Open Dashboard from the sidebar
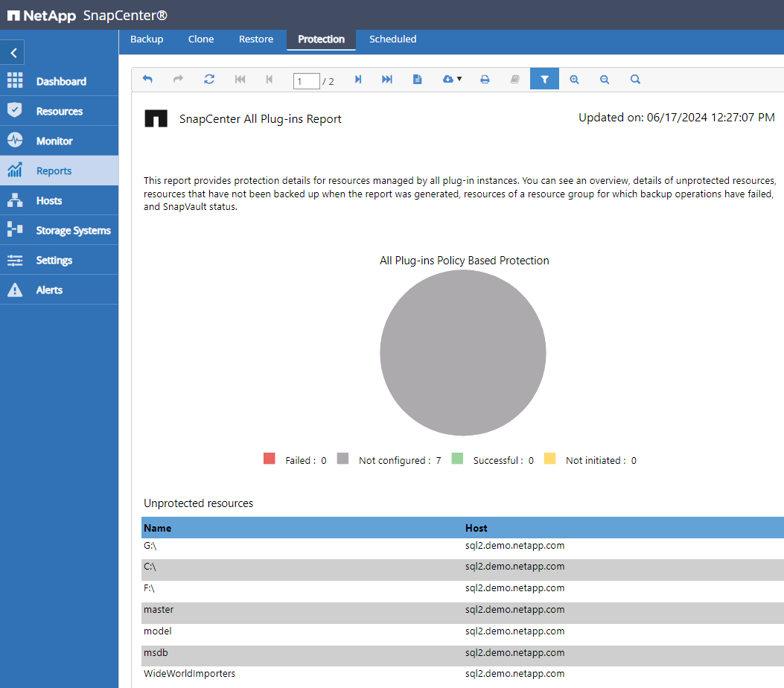784x688 pixels. click(60, 81)
